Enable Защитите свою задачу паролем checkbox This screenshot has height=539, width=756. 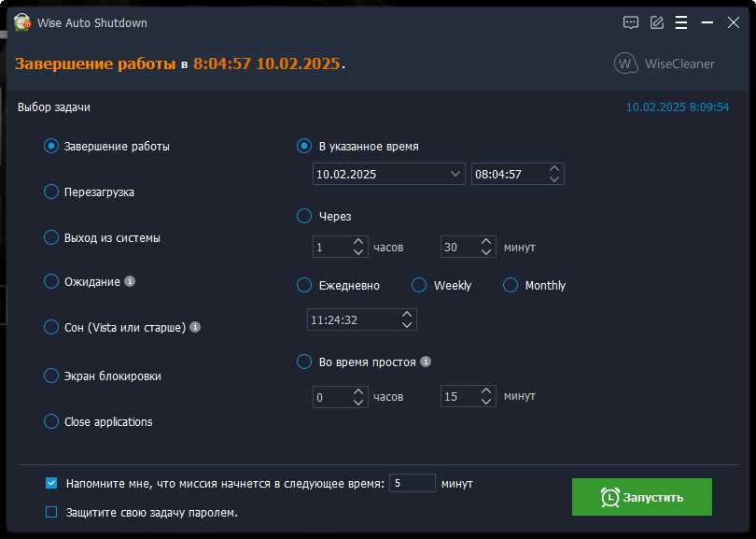coord(51,512)
